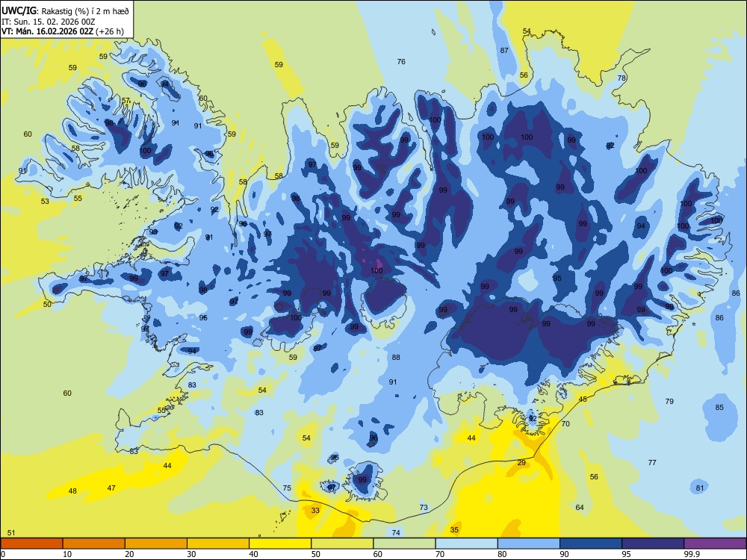Click the humidity value '74' on the map
Screen dimensions: 747x560
click(x=396, y=532)
